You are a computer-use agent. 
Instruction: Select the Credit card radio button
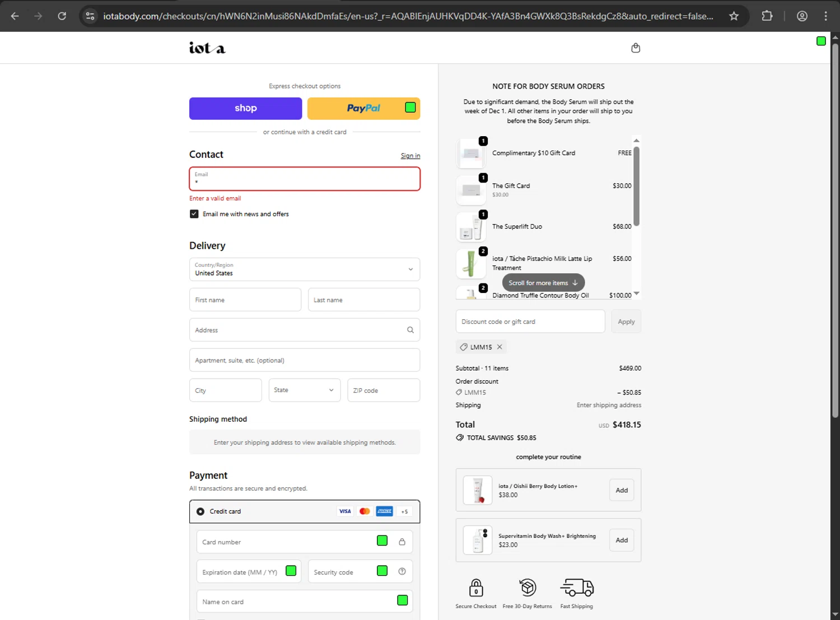200,511
